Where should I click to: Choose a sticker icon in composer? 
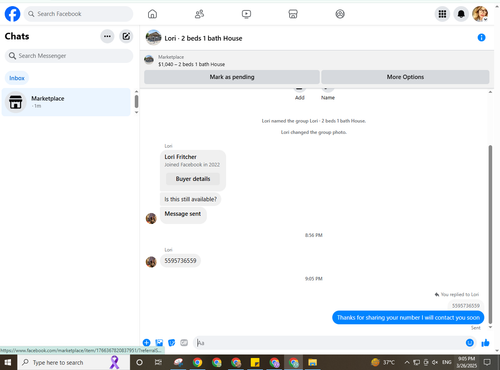pos(171,343)
